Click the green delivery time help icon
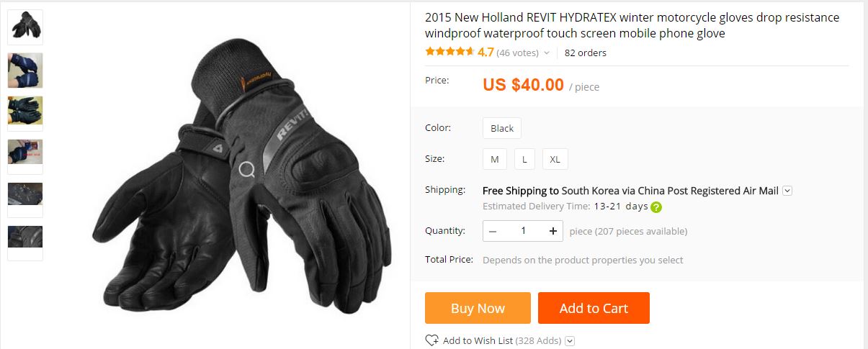The height and width of the screenshot is (349, 868). [x=656, y=207]
